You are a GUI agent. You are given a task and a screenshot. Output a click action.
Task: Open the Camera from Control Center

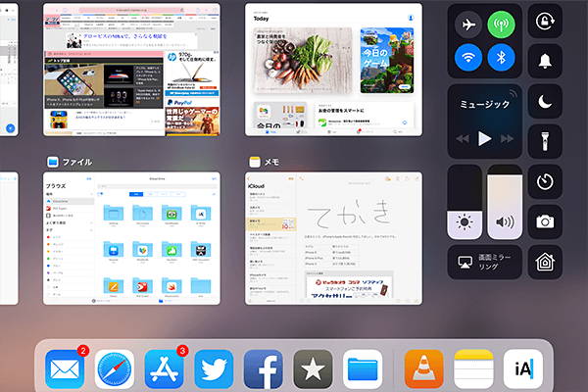545,221
